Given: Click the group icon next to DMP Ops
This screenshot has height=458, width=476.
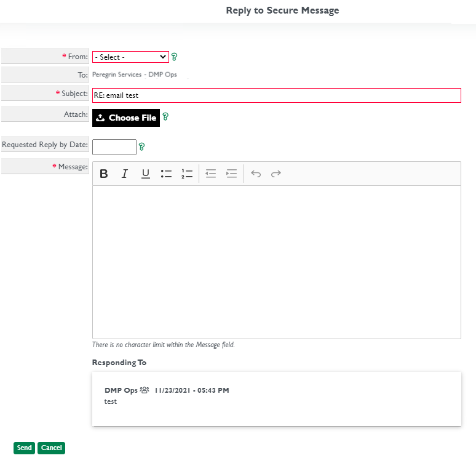Looking at the screenshot, I should pos(145,390).
